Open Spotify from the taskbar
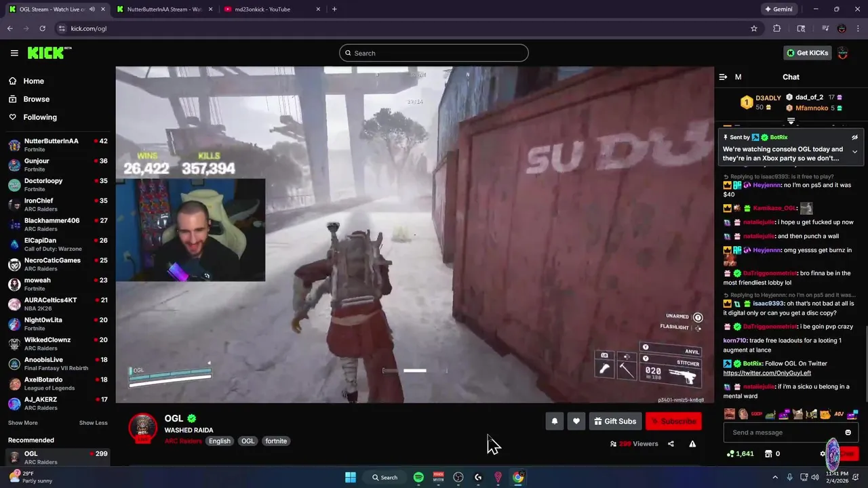 [418, 477]
